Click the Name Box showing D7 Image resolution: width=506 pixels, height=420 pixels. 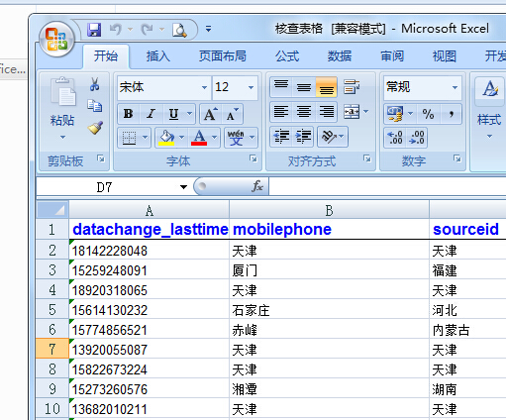pos(112,187)
